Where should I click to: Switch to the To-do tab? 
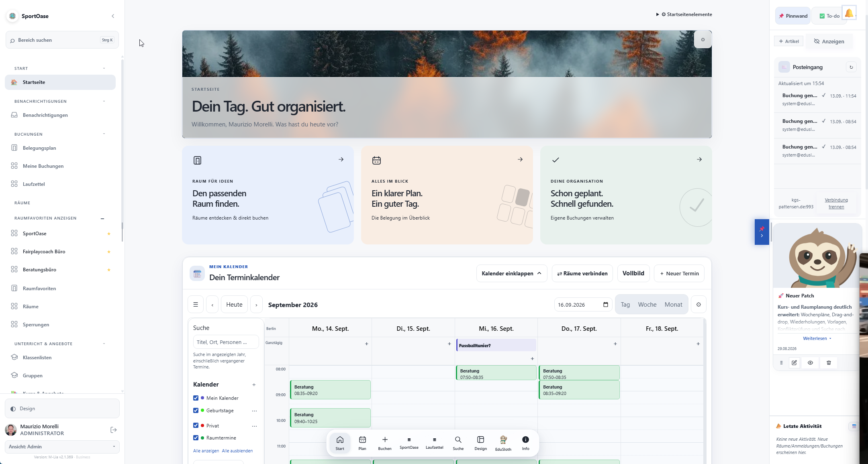pyautogui.click(x=829, y=16)
